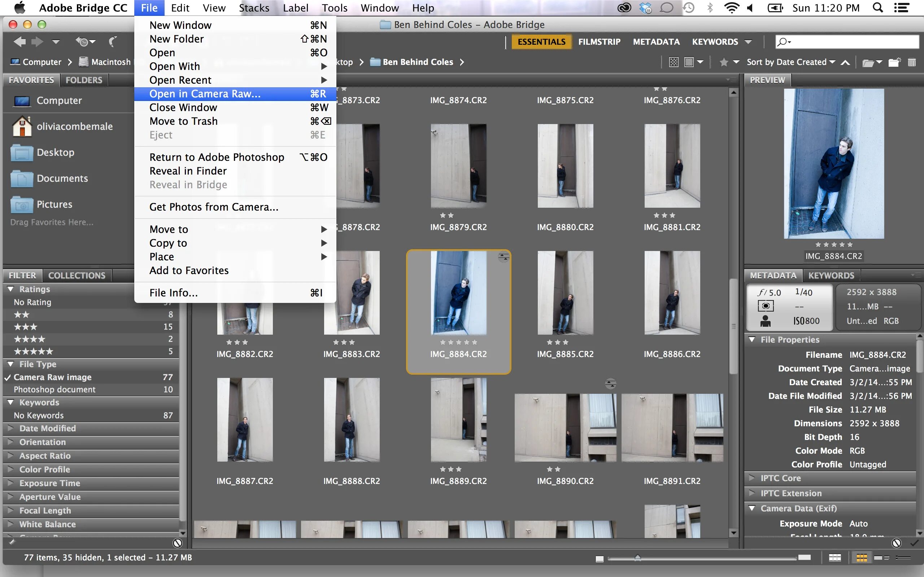Viewport: 924px width, 577px height.
Task: Switch to thumbnail grid view icon
Action: tap(862, 558)
